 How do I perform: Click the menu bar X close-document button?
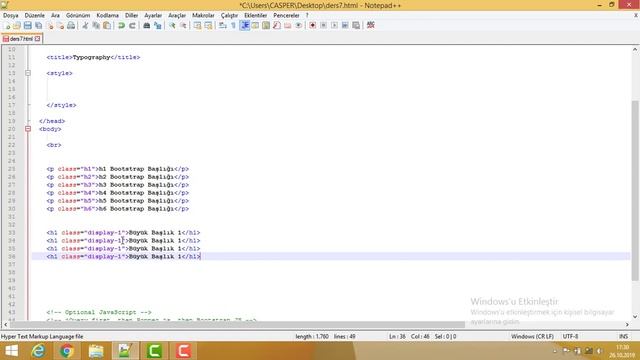636,15
